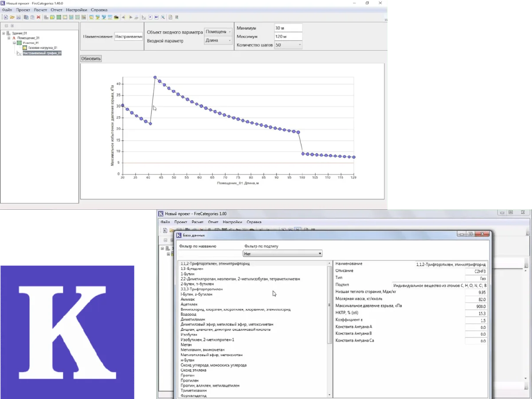Click the Минимум field showing 30 м
Viewport: 532px width, 399px height.
[x=288, y=28]
